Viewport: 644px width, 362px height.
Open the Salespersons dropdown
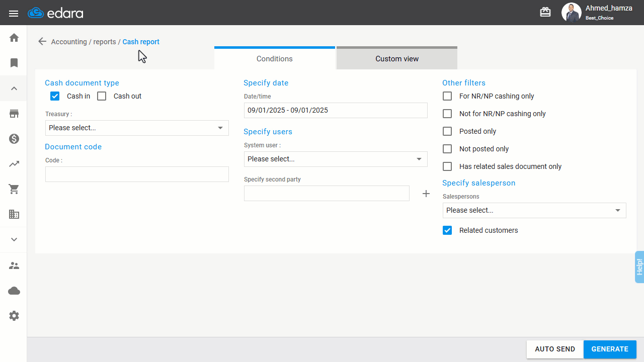(534, 210)
